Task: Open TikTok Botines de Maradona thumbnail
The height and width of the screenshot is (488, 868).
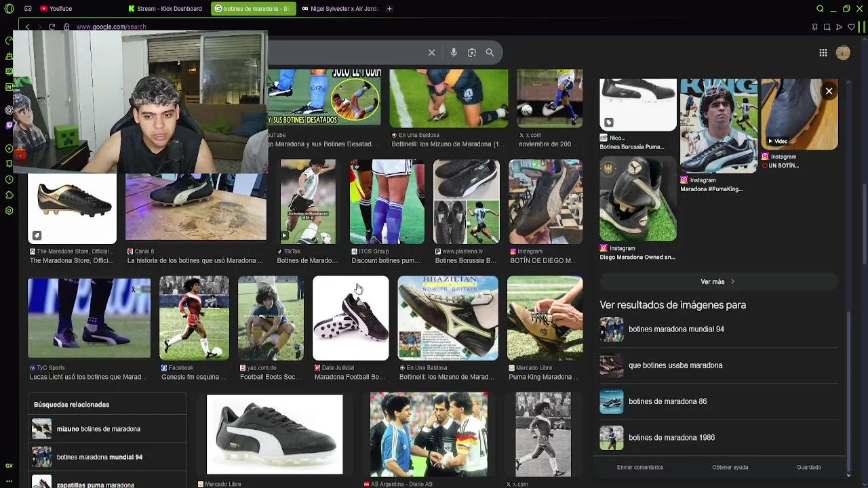Action: click(308, 201)
